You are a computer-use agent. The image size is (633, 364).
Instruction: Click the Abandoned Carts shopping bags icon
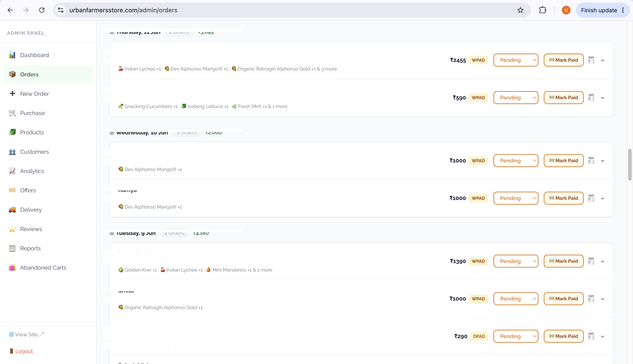pyautogui.click(x=12, y=267)
